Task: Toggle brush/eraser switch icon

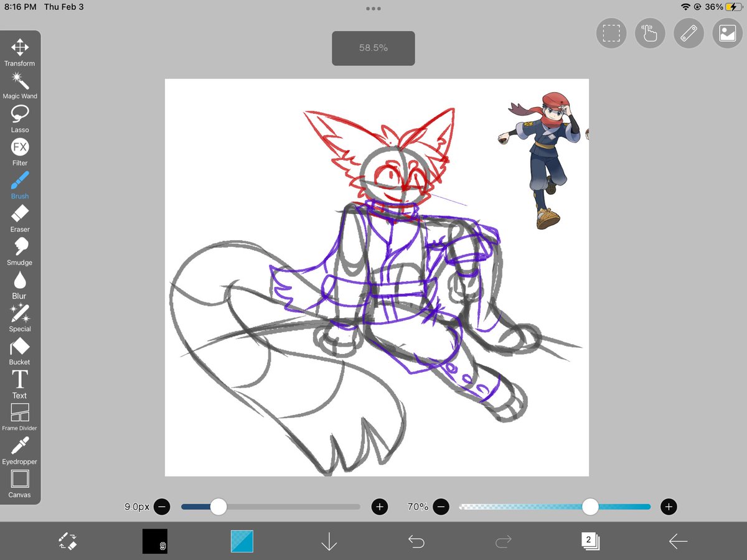Action: (68, 541)
